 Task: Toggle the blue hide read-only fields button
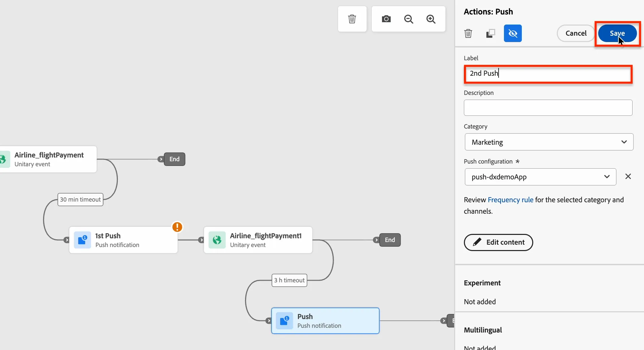click(512, 33)
